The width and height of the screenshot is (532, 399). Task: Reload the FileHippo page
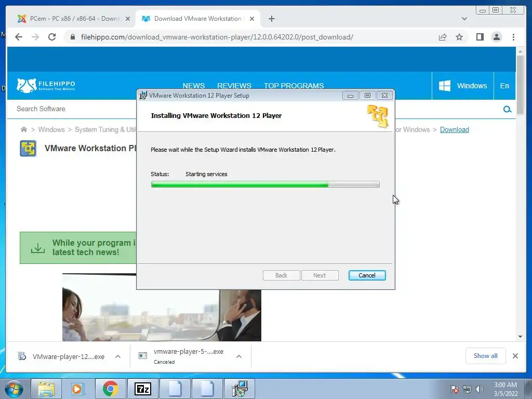point(52,37)
